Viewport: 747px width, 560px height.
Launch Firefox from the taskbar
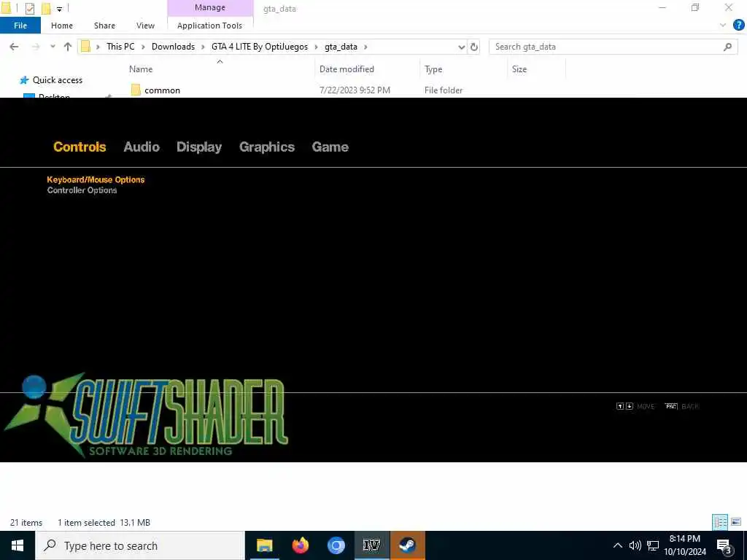click(300, 545)
